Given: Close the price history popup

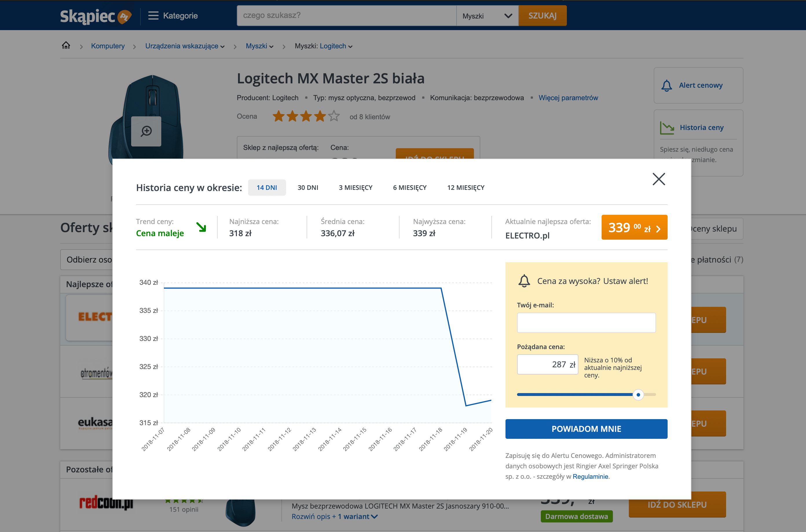Looking at the screenshot, I should [x=658, y=179].
